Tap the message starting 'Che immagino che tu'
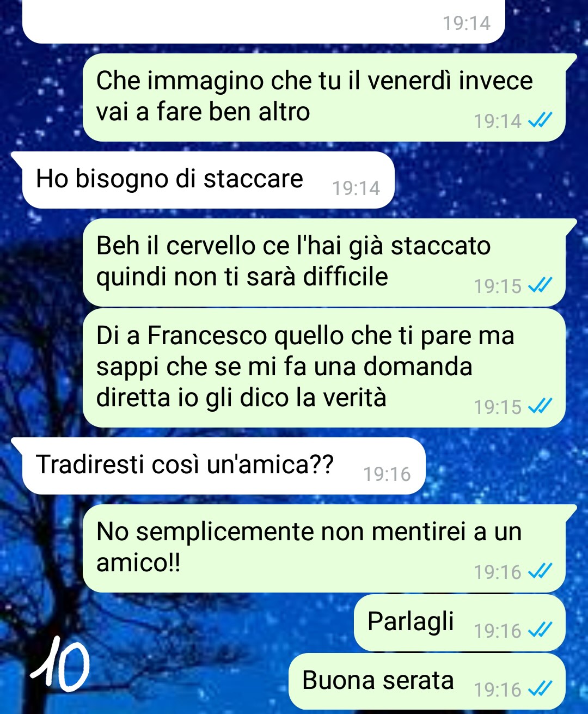 click(x=324, y=97)
